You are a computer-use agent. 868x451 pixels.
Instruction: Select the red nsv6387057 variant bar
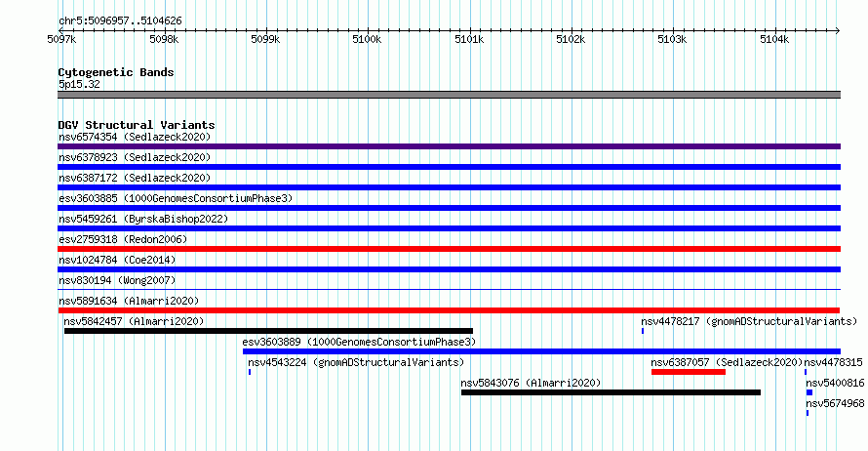tap(689, 372)
